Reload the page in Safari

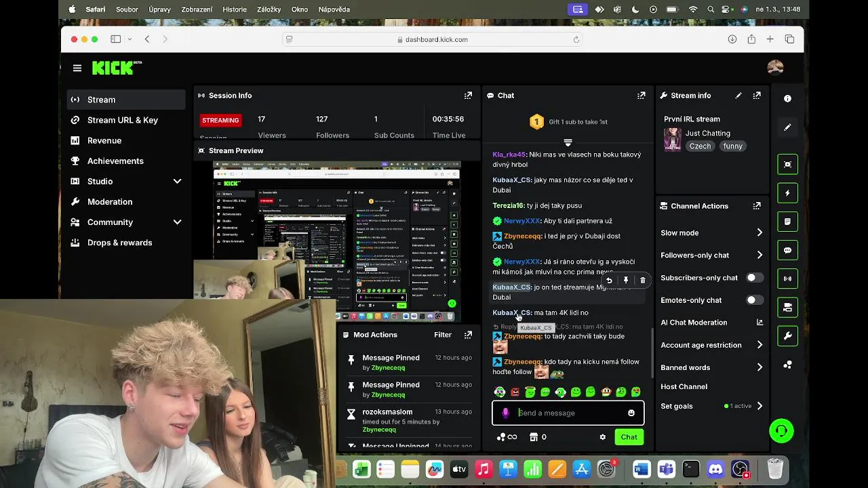pos(576,39)
